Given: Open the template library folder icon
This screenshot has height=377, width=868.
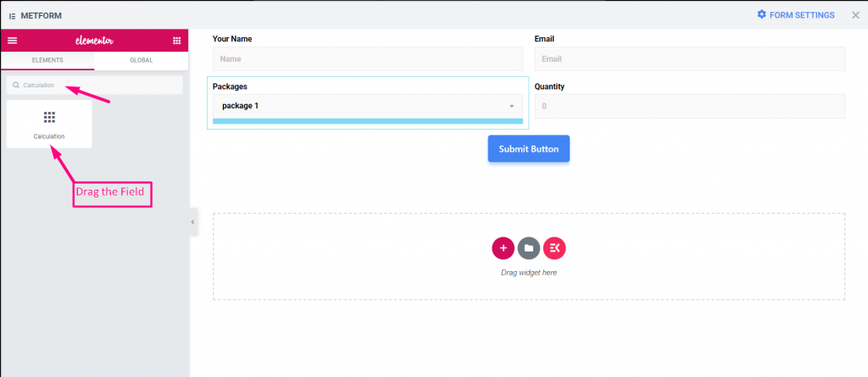Looking at the screenshot, I should click(529, 247).
